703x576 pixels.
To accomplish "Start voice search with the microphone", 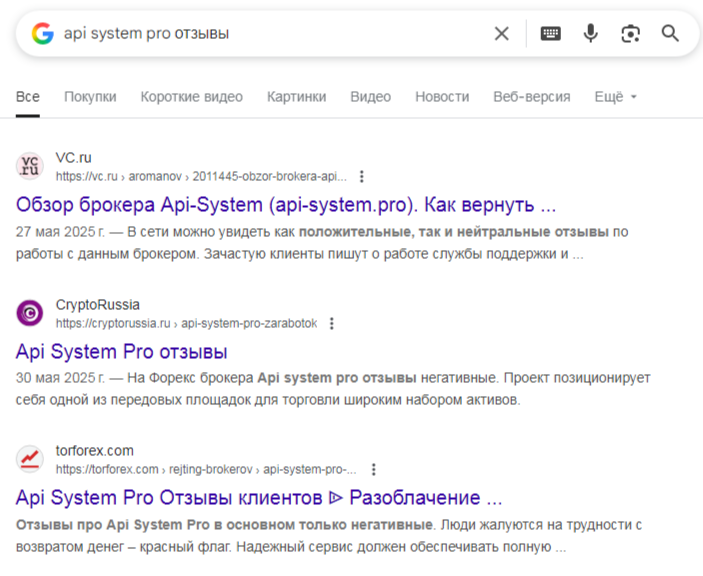I will click(x=590, y=34).
